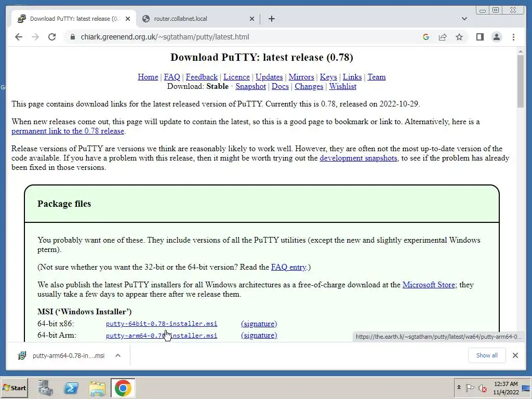The width and height of the screenshot is (532, 399).
Task: Download putty-arm64-0.78-installer.msi
Action: point(162,336)
